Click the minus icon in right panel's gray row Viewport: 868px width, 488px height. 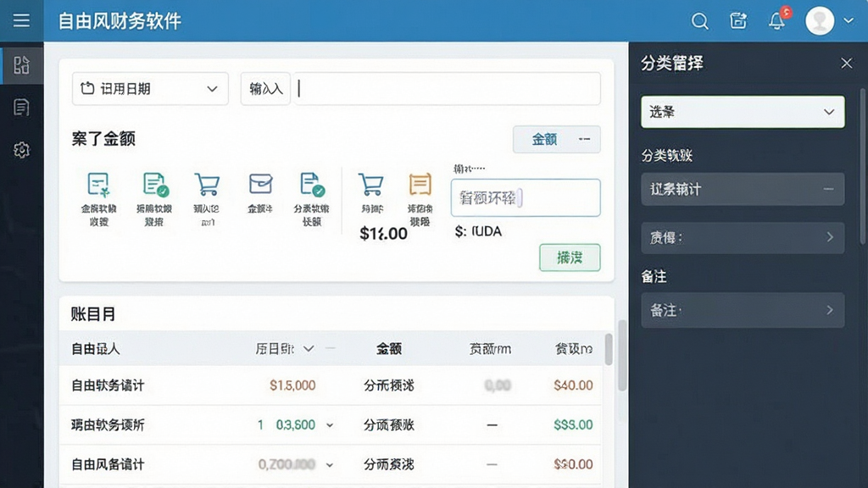click(828, 189)
